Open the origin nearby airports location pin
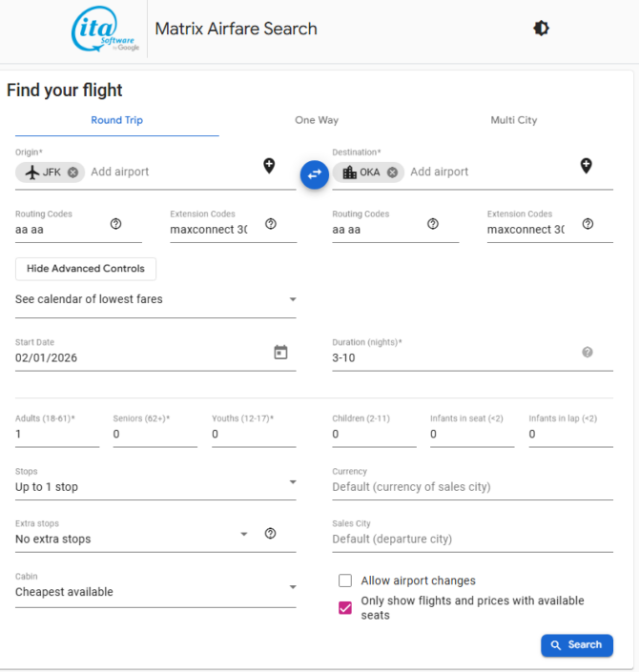This screenshot has width=639, height=672. [269, 166]
